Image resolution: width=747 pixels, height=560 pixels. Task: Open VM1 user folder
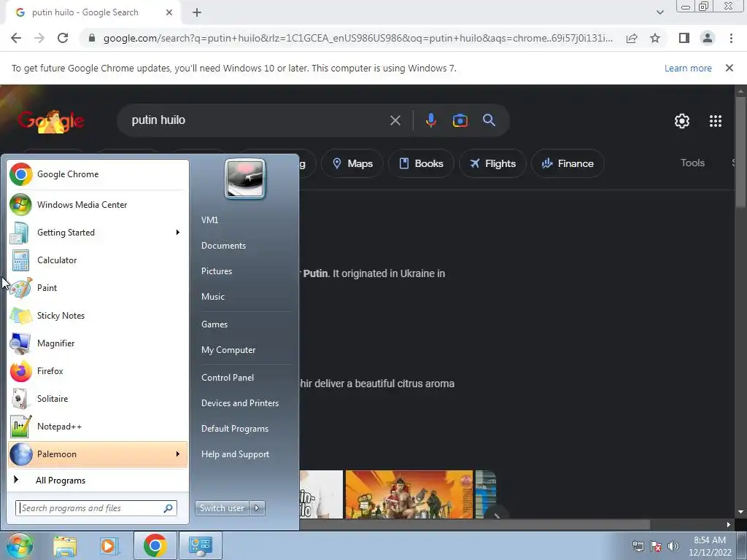(209, 220)
